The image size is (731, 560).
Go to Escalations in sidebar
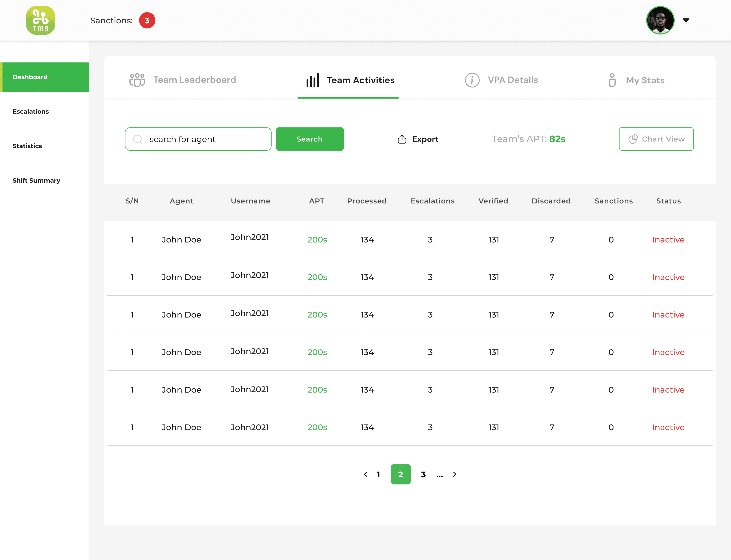[31, 111]
